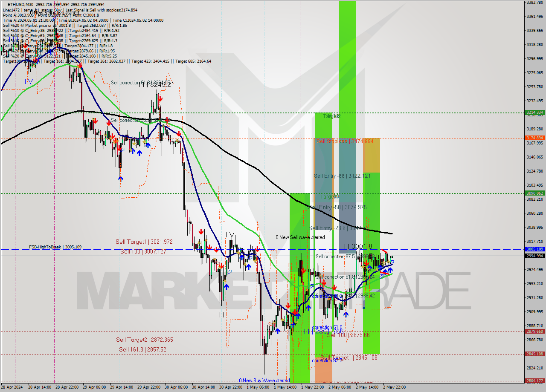
Task: Click '0 New Buy Wave started' label
Action: 264,380
